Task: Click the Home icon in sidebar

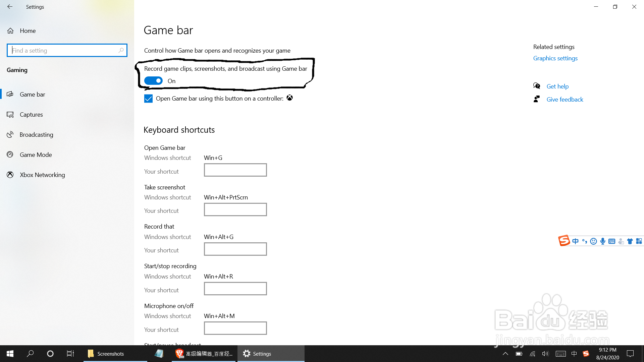Action: (x=10, y=31)
